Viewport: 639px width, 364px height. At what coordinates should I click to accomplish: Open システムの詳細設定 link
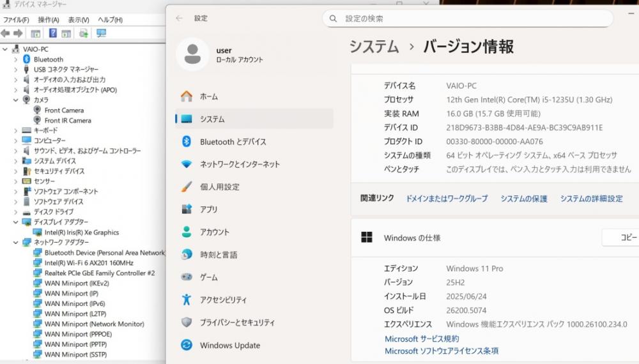pos(591,199)
